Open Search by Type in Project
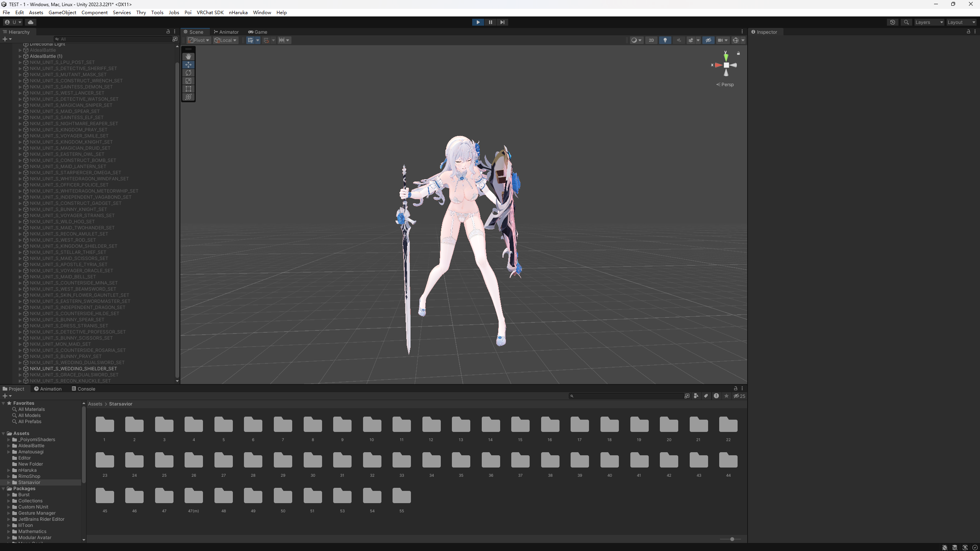This screenshot has width=980, height=551. coord(696,396)
